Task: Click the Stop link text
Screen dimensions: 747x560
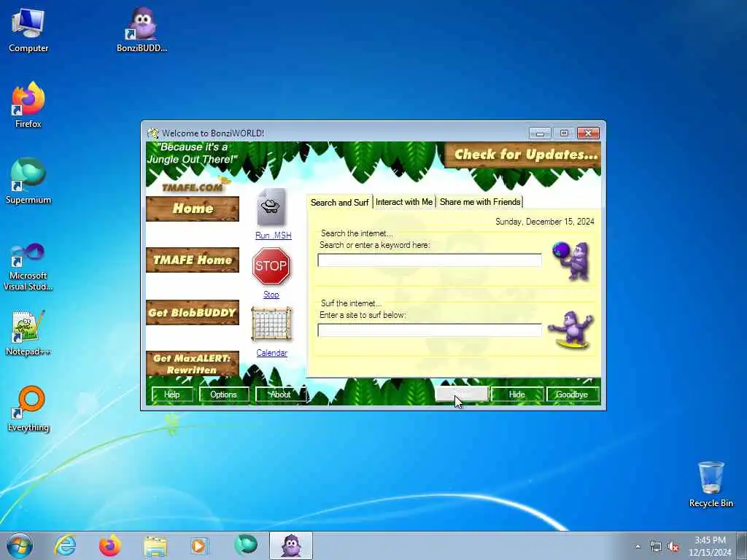Action: [271, 295]
